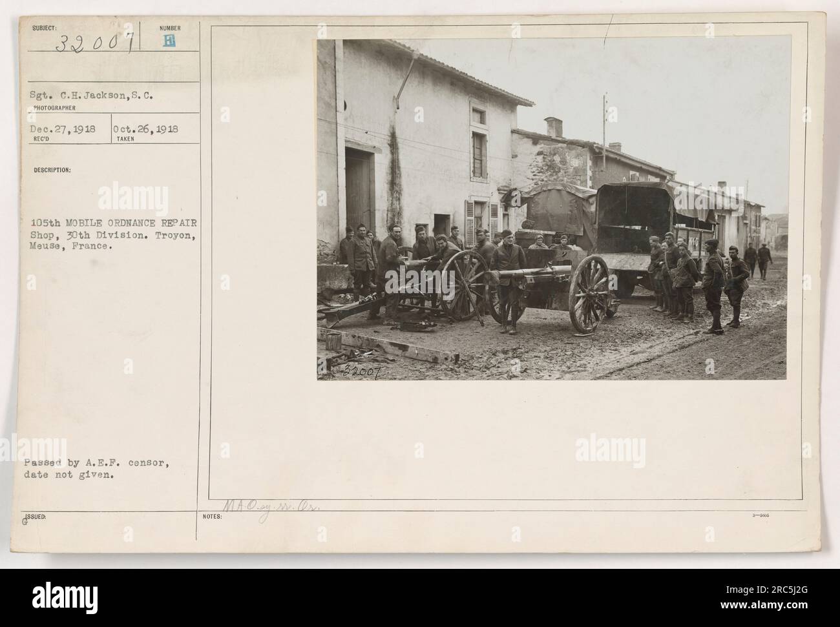Click the historical street photograph
840x627 pixels.
(x=554, y=209)
